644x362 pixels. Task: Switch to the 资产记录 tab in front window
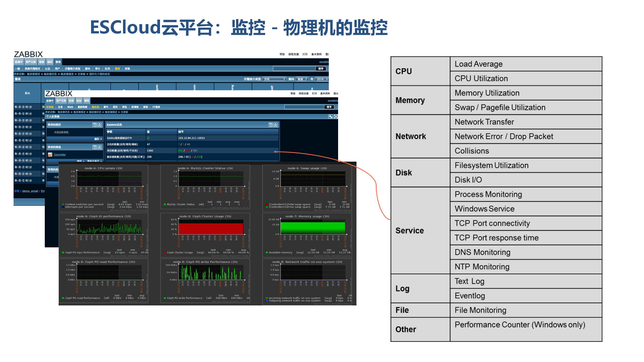pos(61,101)
